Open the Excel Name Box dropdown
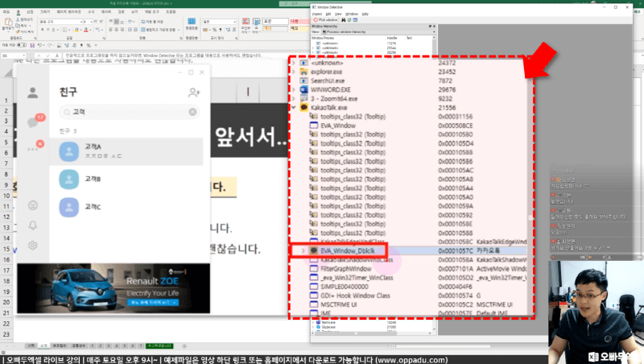 click(24, 55)
